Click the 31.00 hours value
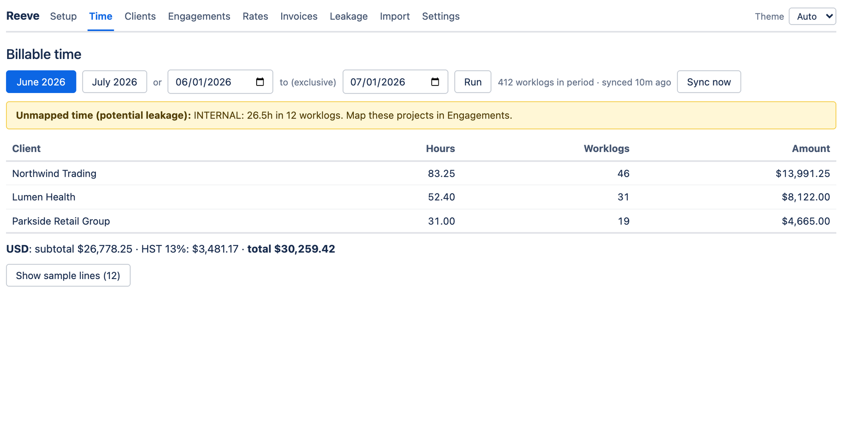The width and height of the screenshot is (868, 425). 441,221
